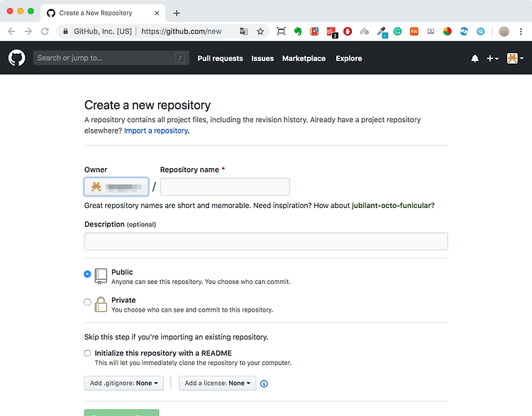Select the Private radio button
Viewport: 532px width, 416px height.
[87, 302]
